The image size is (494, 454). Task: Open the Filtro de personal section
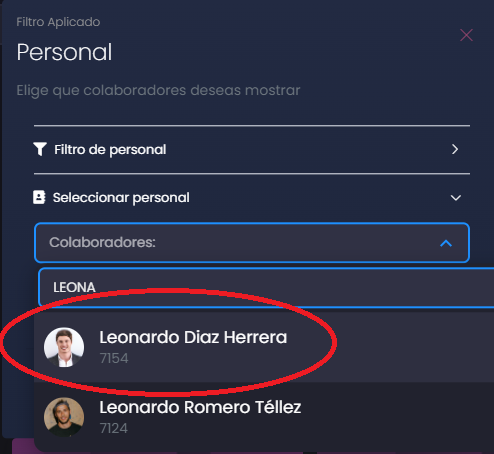(252, 149)
